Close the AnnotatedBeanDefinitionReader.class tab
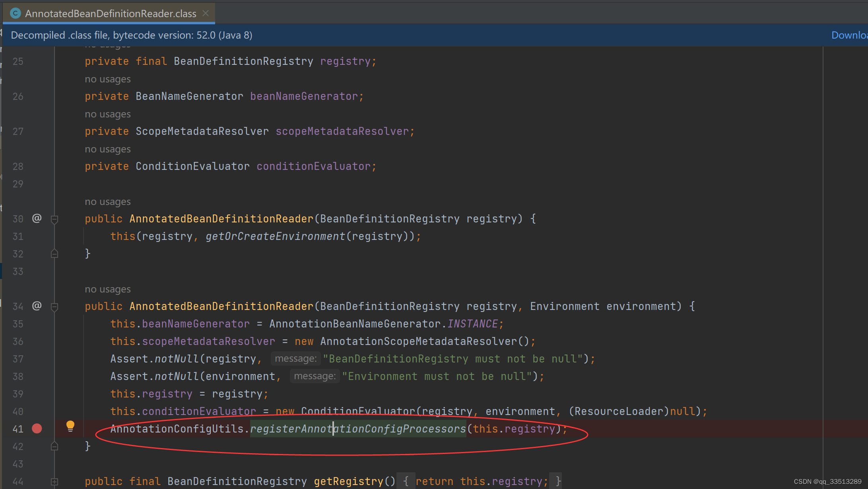The height and width of the screenshot is (489, 868). tap(206, 13)
